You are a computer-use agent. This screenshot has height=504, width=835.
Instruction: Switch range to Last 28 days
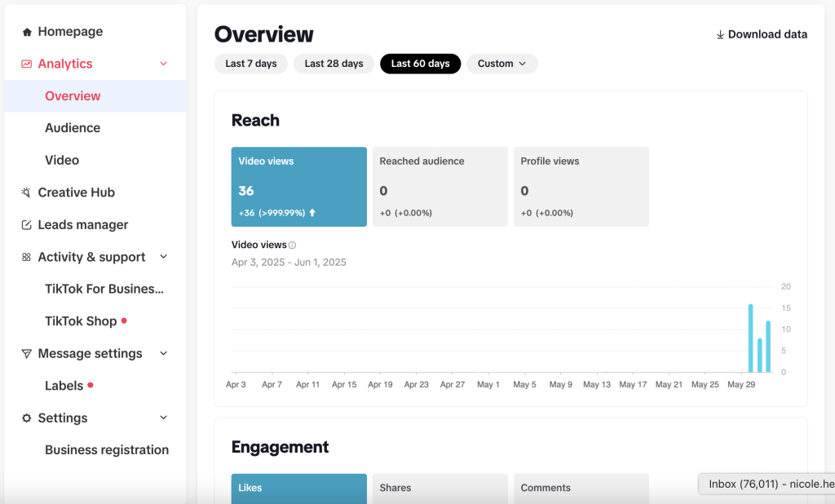(334, 64)
